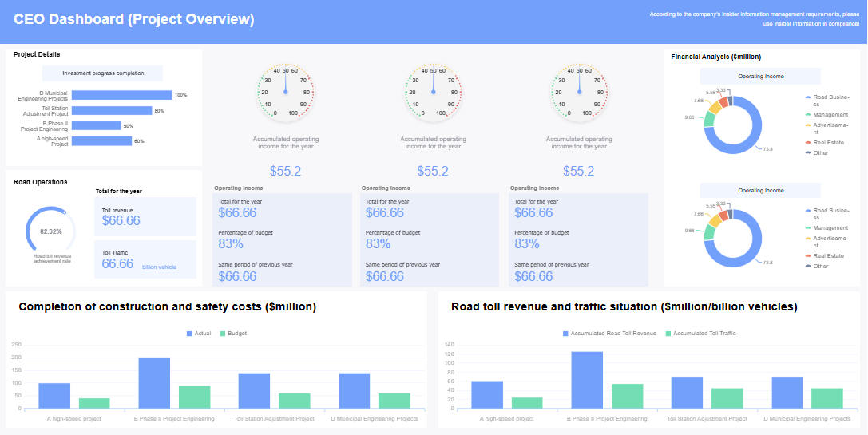Click the Road Operations heading
868x435 pixels.
[x=41, y=182]
